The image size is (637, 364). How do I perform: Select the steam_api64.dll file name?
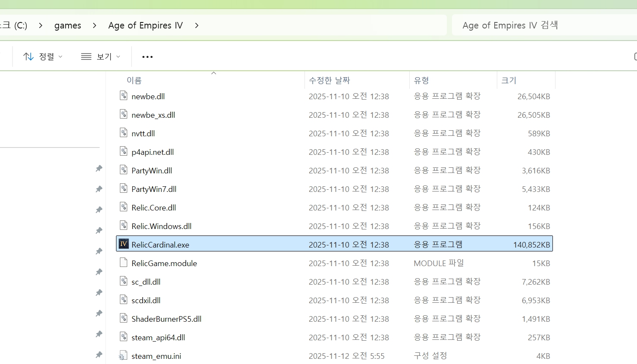158,338
